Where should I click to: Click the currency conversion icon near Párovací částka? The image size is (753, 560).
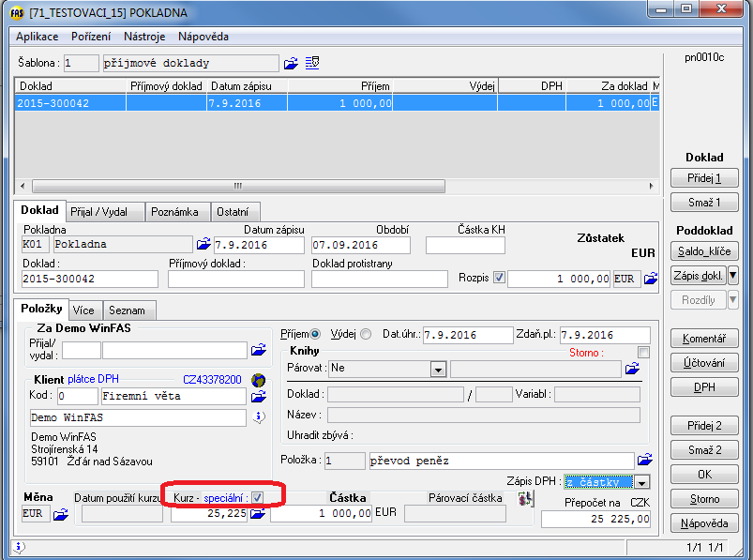click(x=525, y=499)
